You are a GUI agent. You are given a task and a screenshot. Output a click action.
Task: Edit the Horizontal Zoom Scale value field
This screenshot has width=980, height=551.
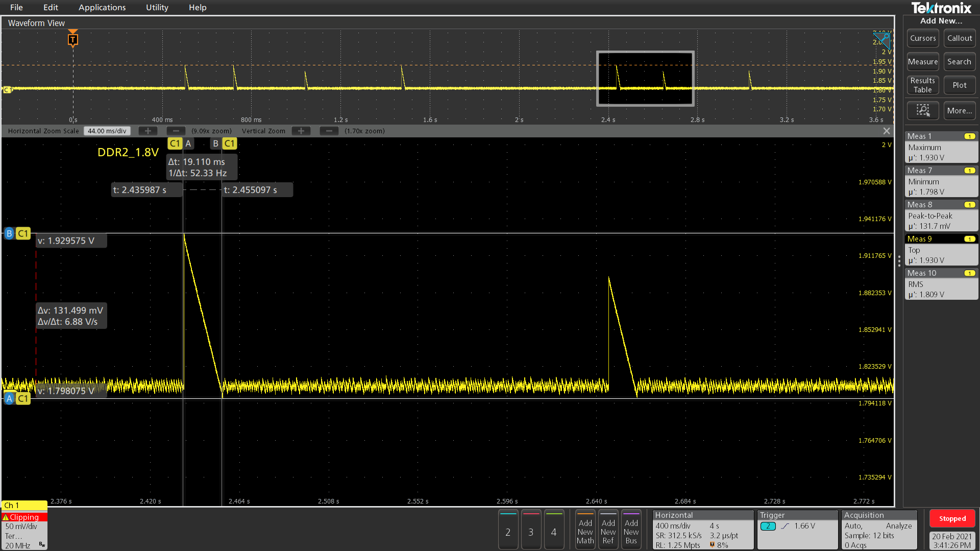coord(107,131)
